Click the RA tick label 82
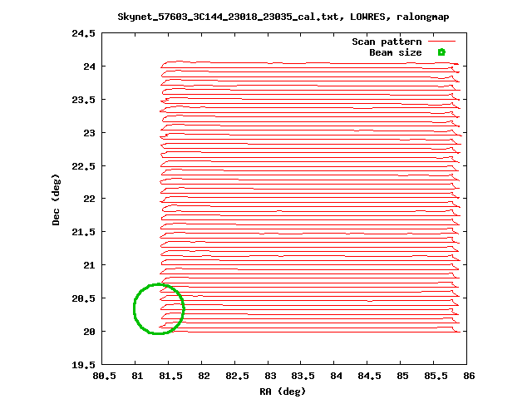Viewport: 532px width, 399px height. (204, 376)
